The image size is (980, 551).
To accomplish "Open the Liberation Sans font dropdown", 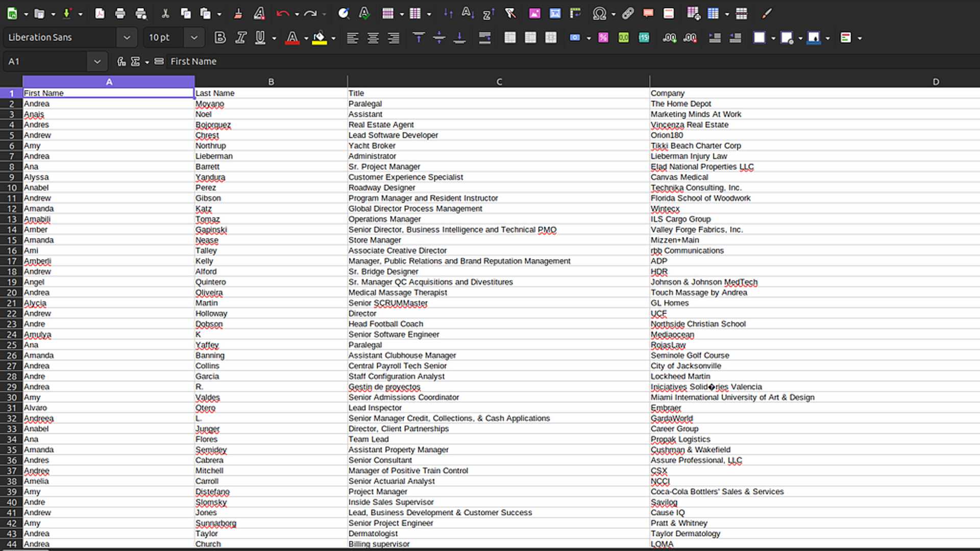I will coord(127,38).
